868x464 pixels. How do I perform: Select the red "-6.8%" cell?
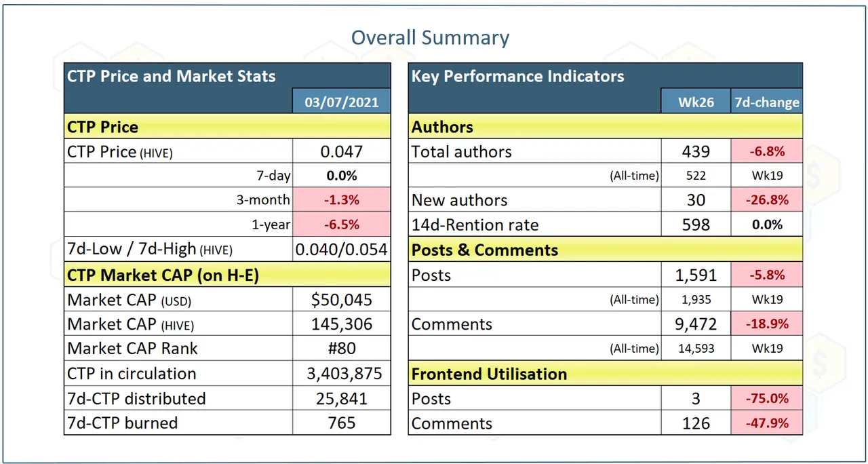click(767, 152)
